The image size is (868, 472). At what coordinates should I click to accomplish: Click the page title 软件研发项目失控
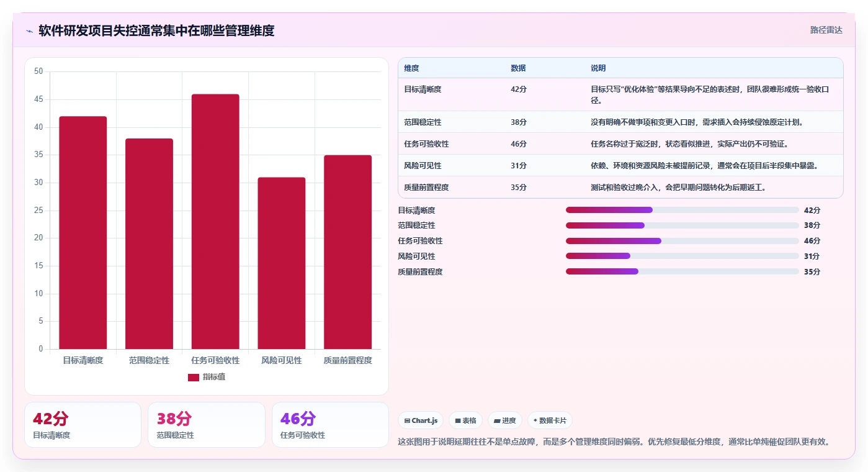[156, 30]
